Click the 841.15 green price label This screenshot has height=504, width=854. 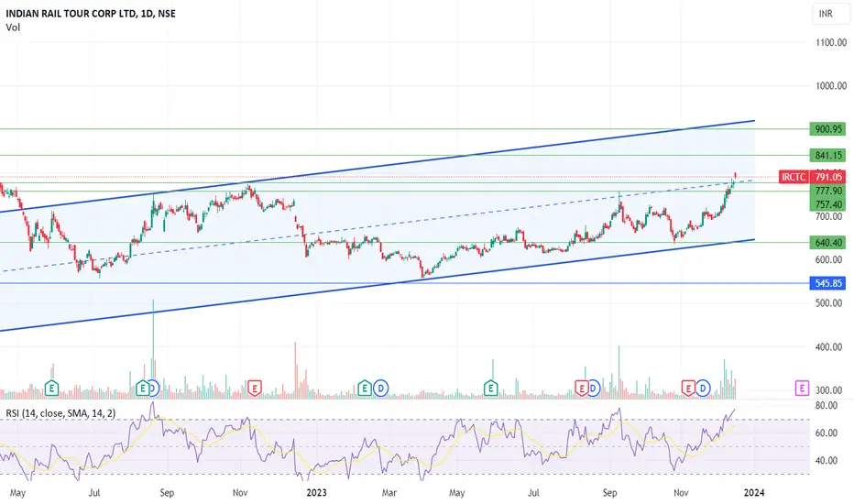[x=827, y=155]
